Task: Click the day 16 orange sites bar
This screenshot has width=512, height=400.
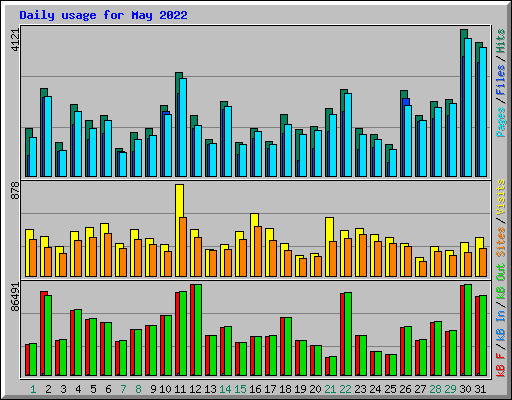Action: point(258,251)
